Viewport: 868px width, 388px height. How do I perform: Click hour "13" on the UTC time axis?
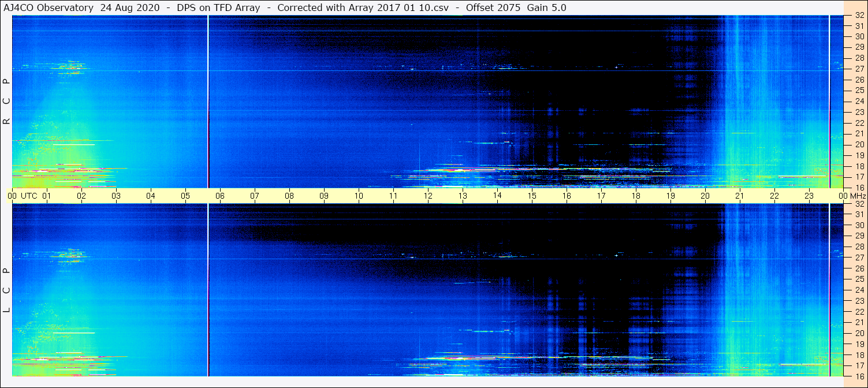tap(463, 196)
